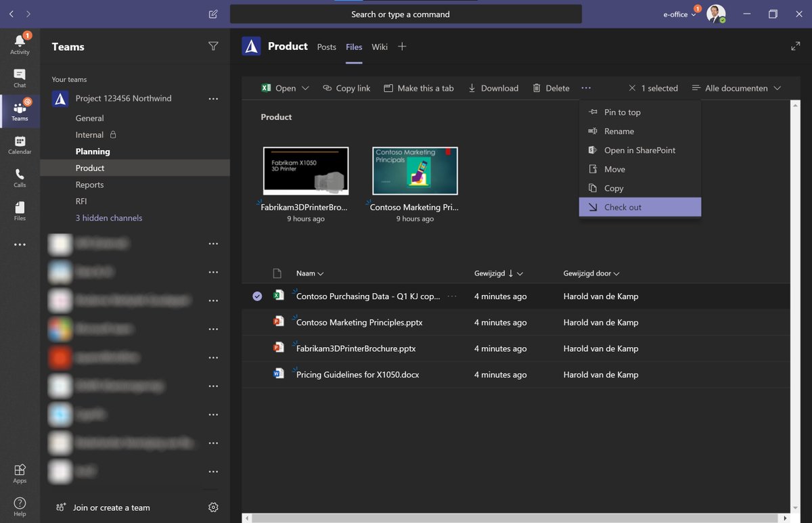Select Copy from the menu
This screenshot has width=812, height=523.
pyautogui.click(x=640, y=188)
